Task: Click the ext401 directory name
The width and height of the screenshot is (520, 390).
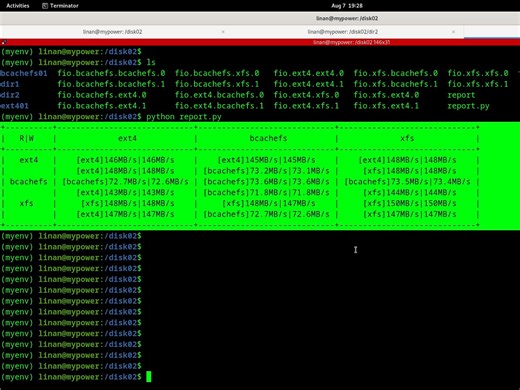Action: point(14,106)
